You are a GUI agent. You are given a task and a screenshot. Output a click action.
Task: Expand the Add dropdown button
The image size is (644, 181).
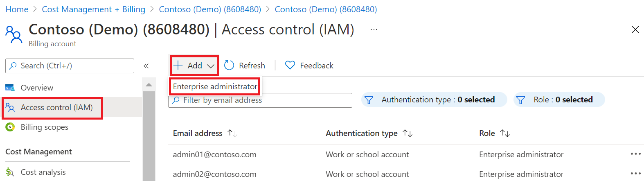194,66
